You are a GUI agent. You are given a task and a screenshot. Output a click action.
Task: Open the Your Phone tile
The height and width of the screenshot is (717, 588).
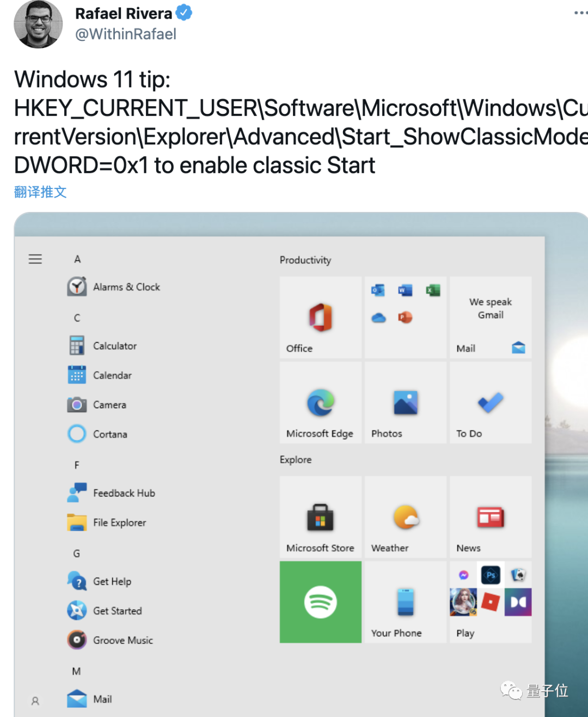(x=406, y=602)
